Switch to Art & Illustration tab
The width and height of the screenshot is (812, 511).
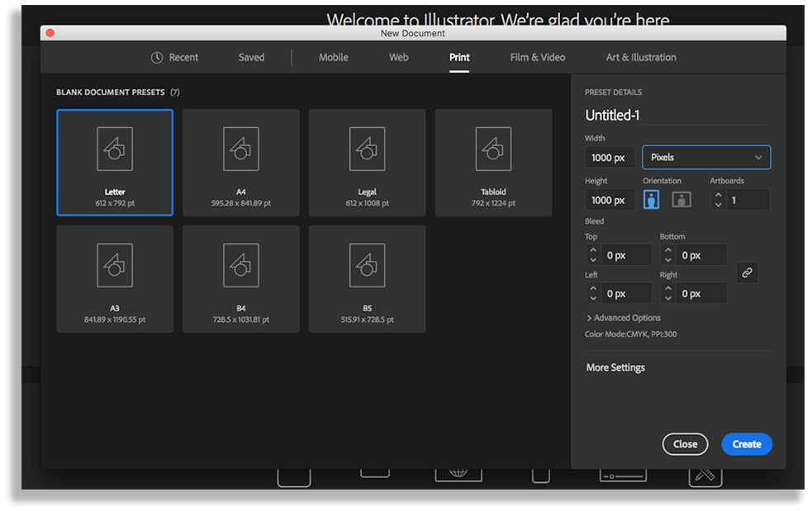click(x=641, y=58)
